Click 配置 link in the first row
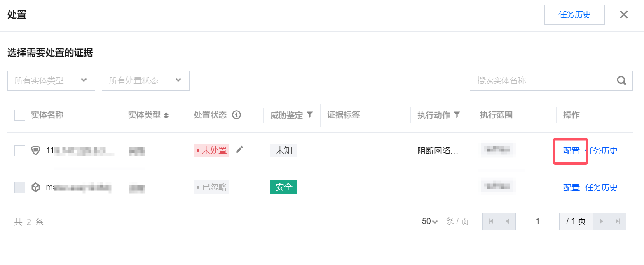This screenshot has width=644, height=265. 571,151
